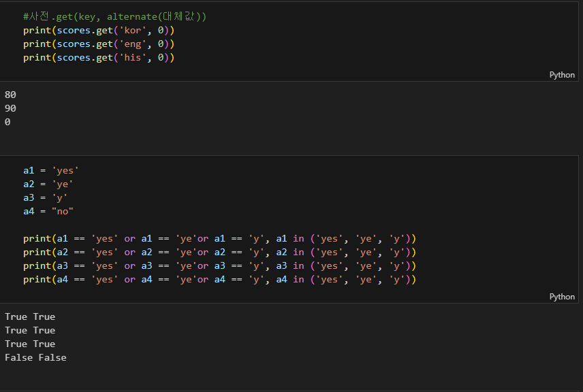
Task: Click the print line comparing a4
Action: click(x=219, y=280)
